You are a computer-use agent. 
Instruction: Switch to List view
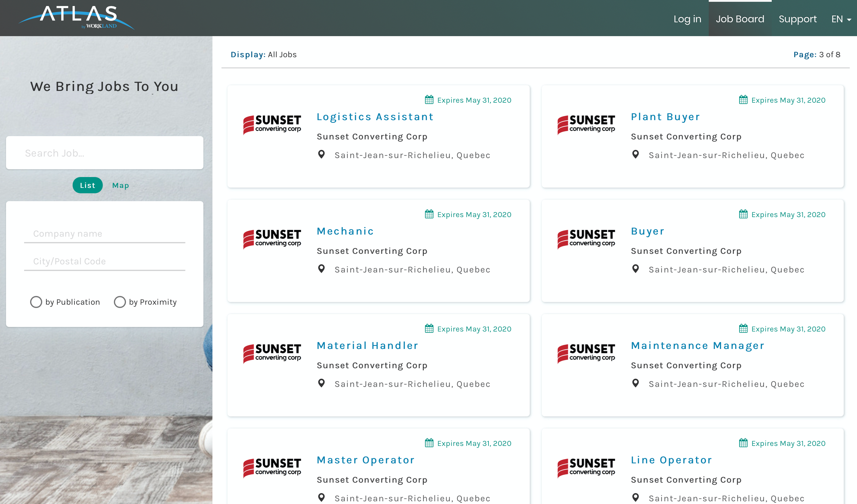(x=87, y=185)
